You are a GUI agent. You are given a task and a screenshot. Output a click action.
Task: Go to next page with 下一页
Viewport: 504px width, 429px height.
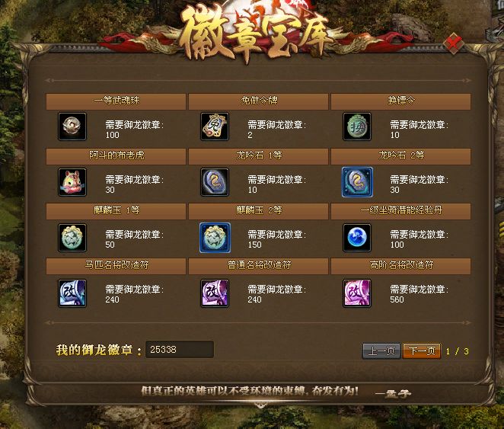(422, 351)
